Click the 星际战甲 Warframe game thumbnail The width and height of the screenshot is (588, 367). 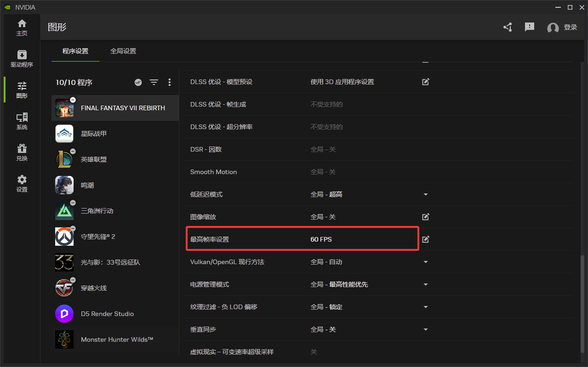click(x=64, y=134)
